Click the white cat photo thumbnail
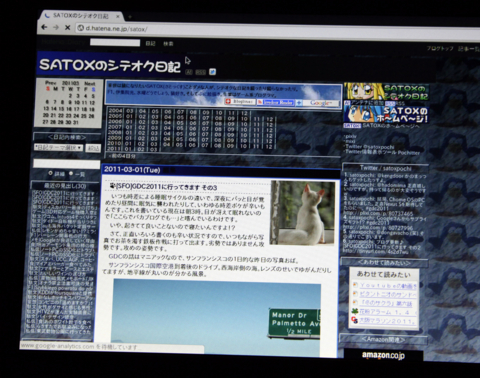 click(x=303, y=213)
